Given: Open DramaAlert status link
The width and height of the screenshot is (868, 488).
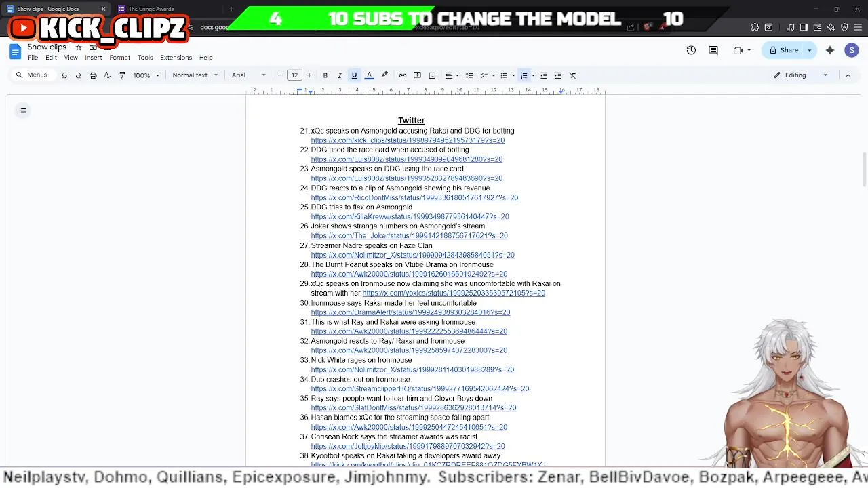Looking at the screenshot, I should 410,312.
